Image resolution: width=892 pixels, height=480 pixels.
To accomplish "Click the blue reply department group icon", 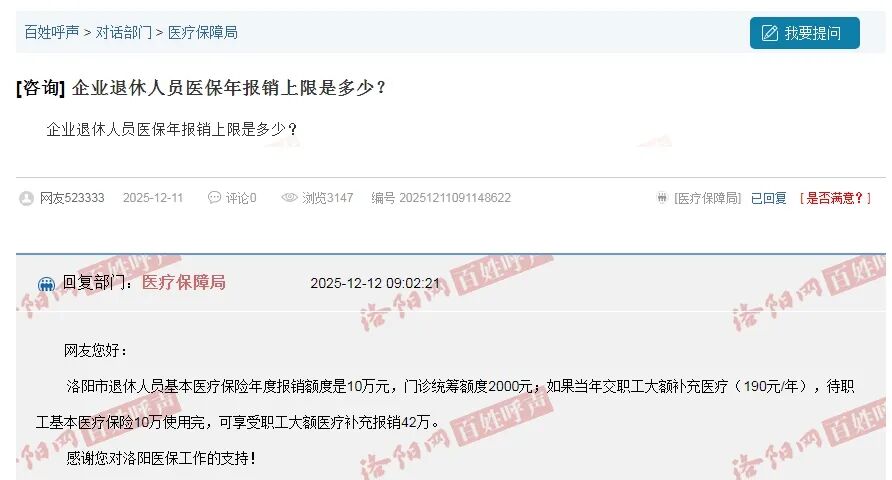I will pos(46,283).
